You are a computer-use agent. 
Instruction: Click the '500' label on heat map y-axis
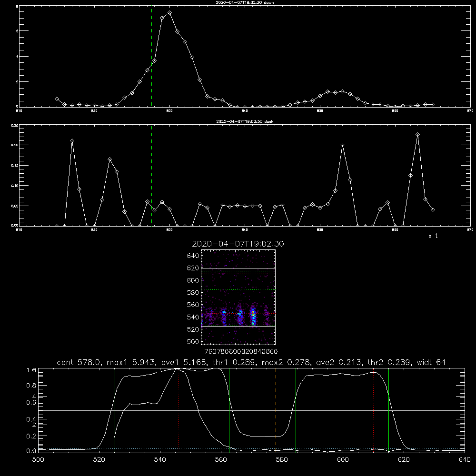(x=193, y=341)
